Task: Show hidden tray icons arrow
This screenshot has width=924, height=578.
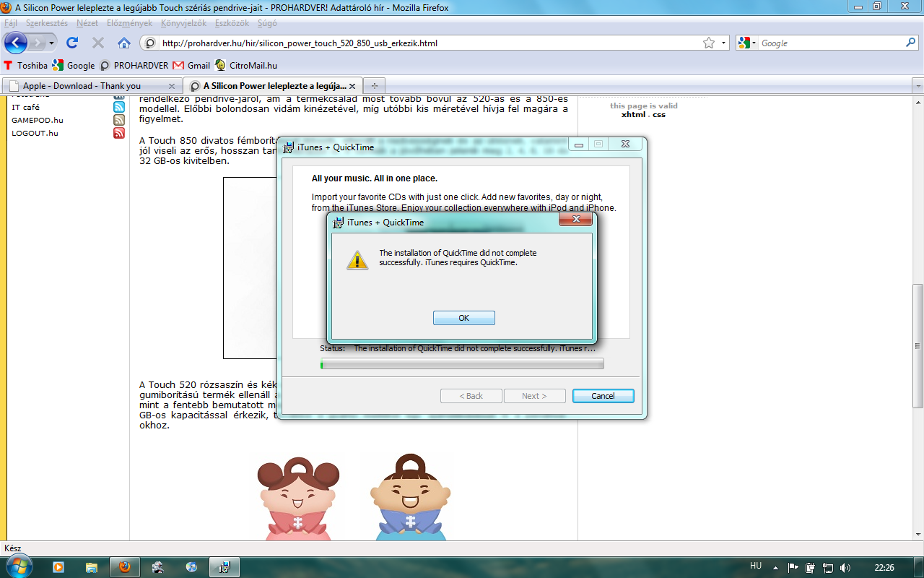Action: click(x=777, y=567)
